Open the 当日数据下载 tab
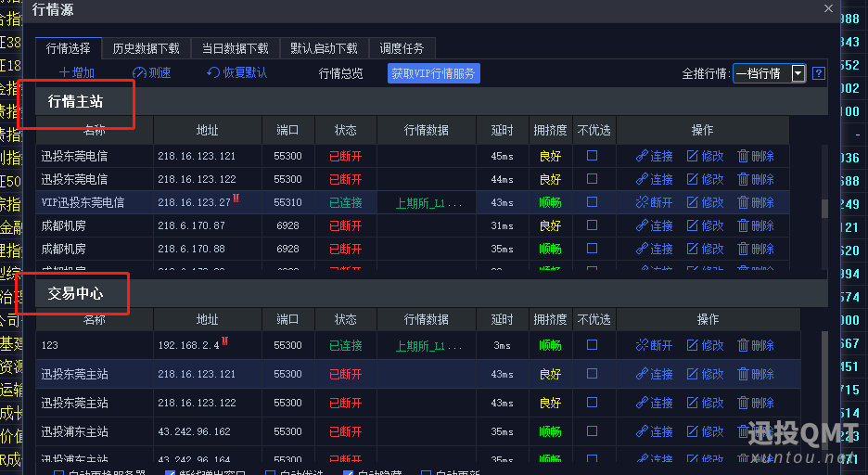 click(x=236, y=49)
